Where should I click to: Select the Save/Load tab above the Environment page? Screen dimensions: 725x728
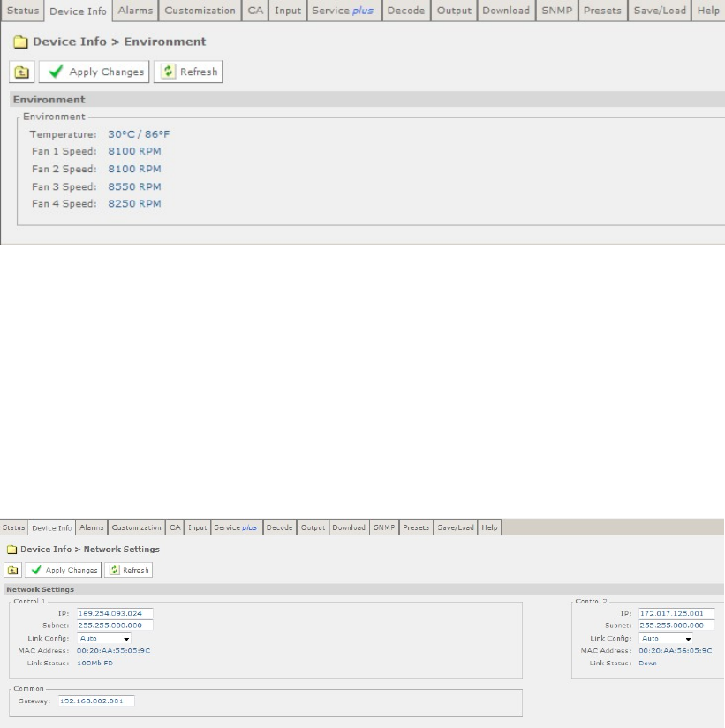pyautogui.click(x=660, y=11)
